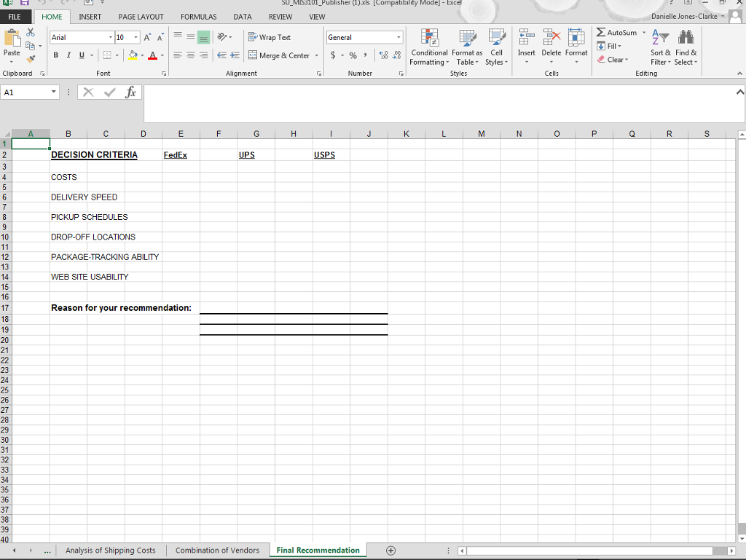Click the AutoSum button

pos(616,33)
